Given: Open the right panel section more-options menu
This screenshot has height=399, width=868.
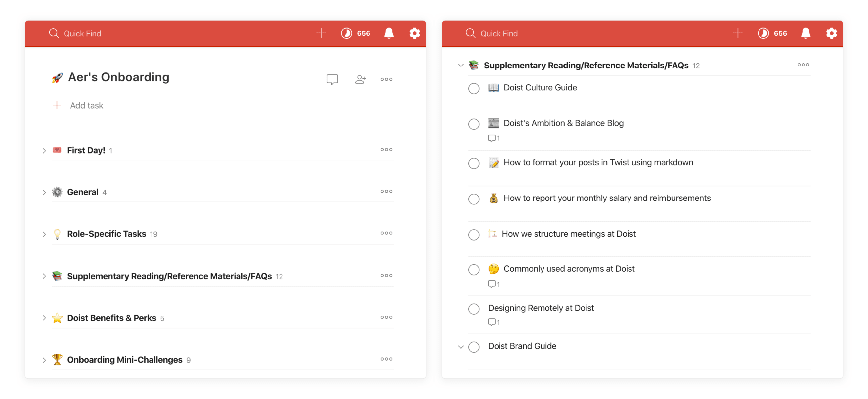Looking at the screenshot, I should pos(803,65).
